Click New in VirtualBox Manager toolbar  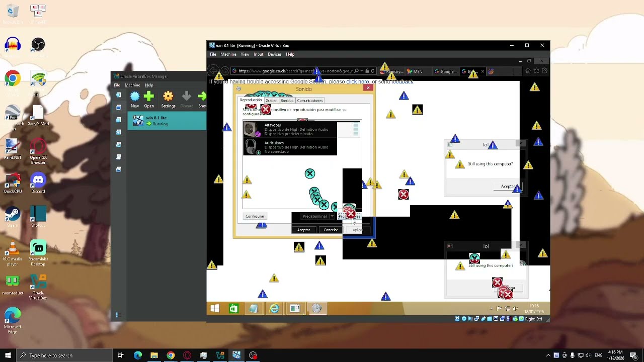135,100
